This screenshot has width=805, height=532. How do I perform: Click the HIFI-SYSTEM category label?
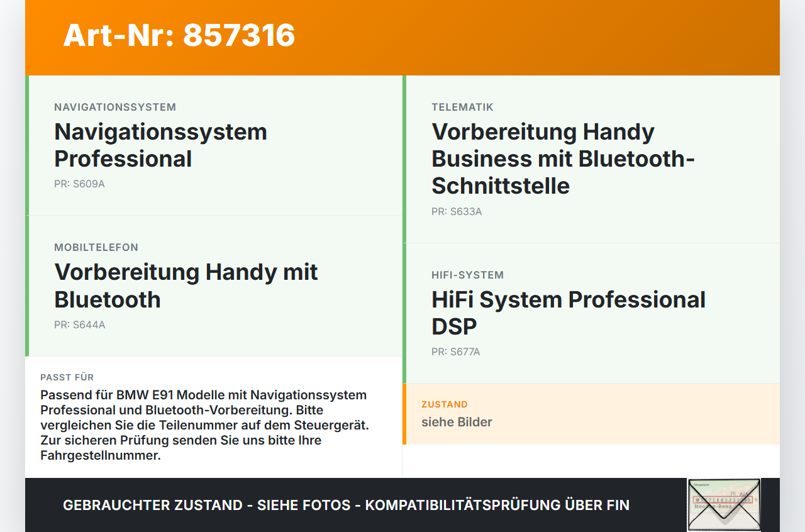467,275
